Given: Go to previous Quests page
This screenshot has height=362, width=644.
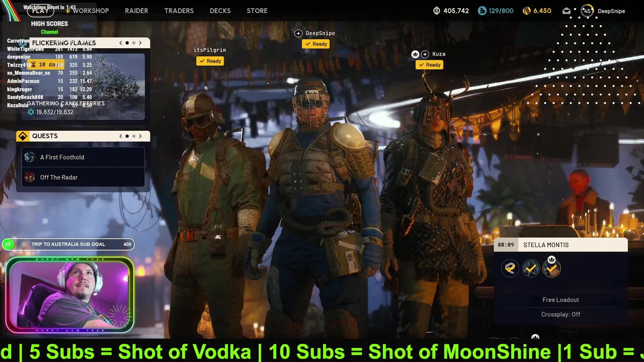Looking at the screenshot, I should tap(121, 136).
